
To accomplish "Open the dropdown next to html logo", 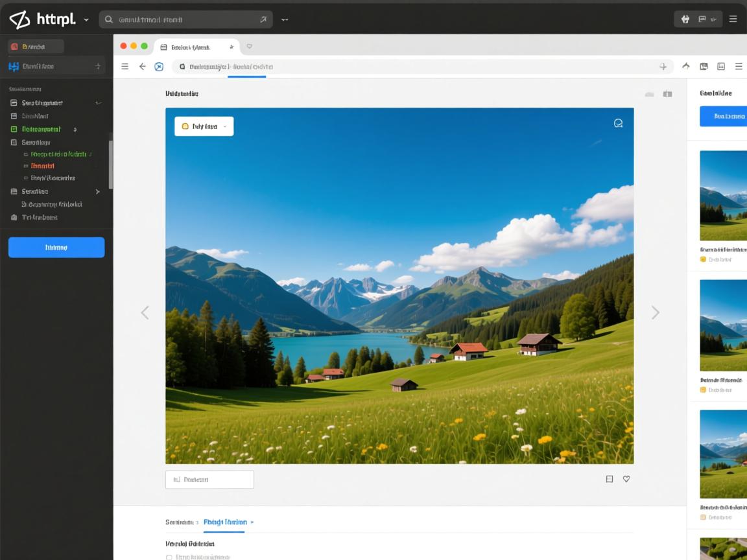I will 86,19.
